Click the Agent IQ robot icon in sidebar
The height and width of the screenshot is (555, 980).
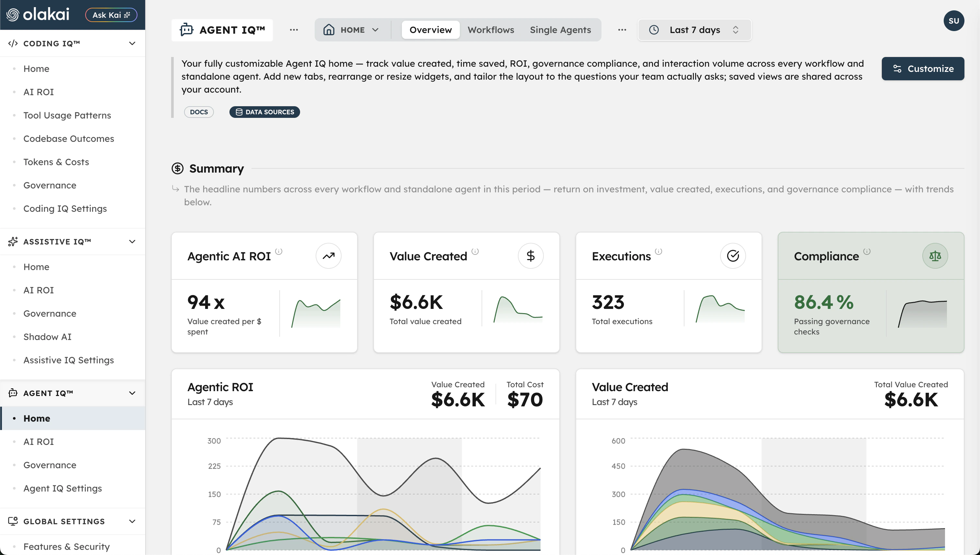(x=13, y=393)
